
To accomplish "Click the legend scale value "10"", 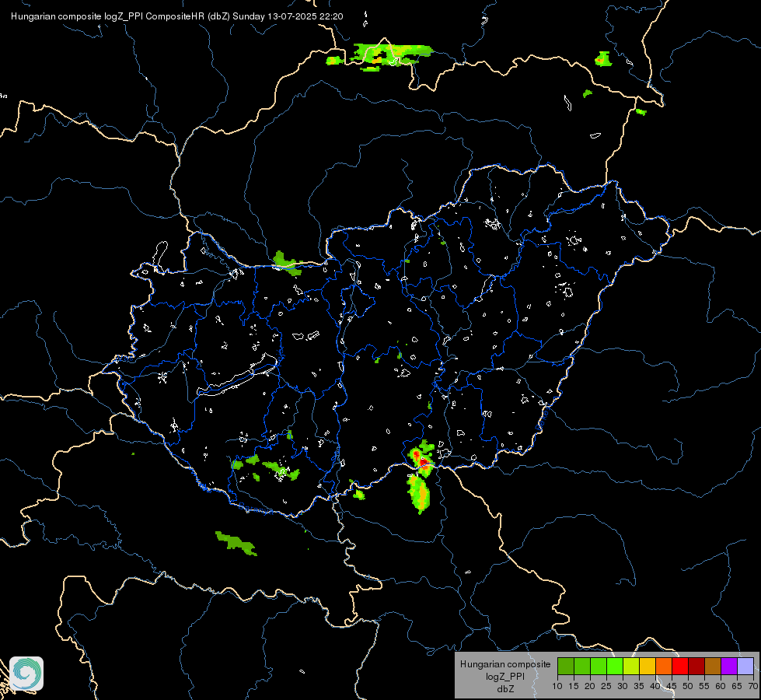I will point(557,687).
